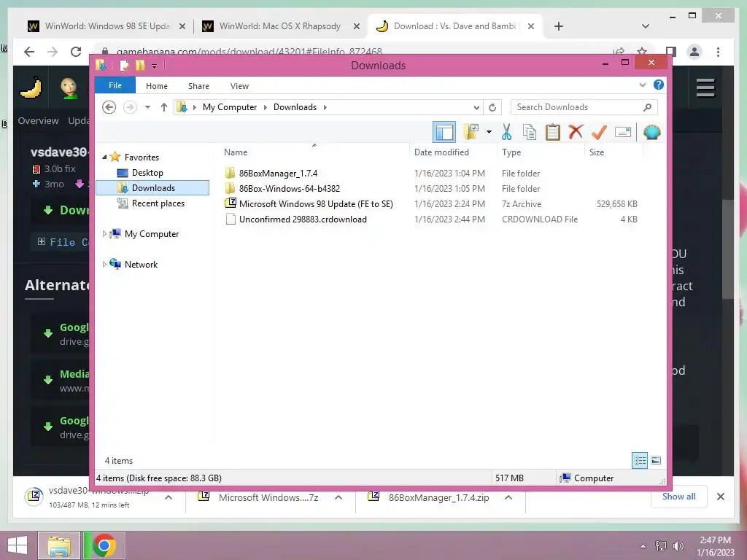The height and width of the screenshot is (560, 747).
Task: Click Show all downloads in Chrome
Action: 679,497
